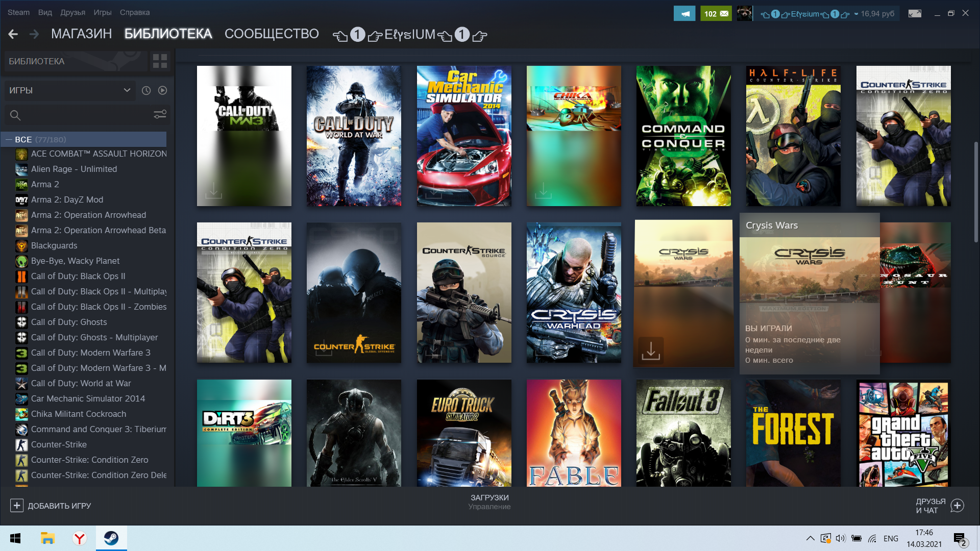Open Call of Duty World at War cover

click(354, 136)
